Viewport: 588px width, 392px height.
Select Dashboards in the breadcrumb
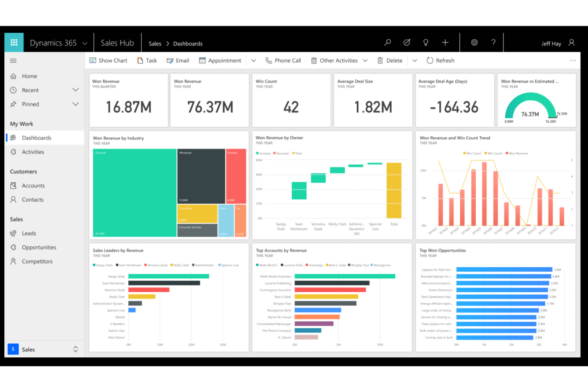tap(188, 43)
